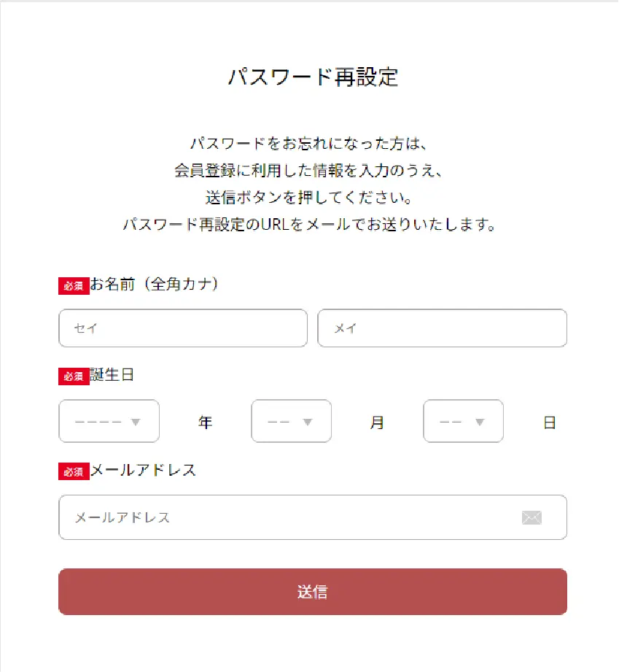The height and width of the screenshot is (672, 619).
Task: Click the 必須 badge beside メールアドレス label
Action: pos(74,471)
